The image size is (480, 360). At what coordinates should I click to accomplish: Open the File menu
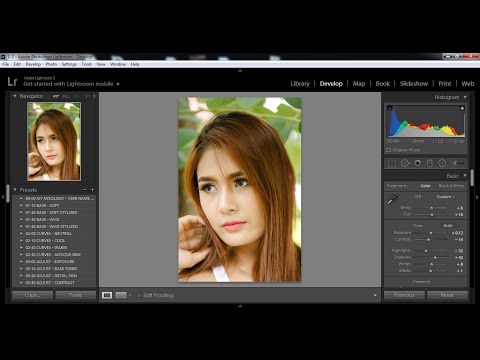[x=6, y=64]
